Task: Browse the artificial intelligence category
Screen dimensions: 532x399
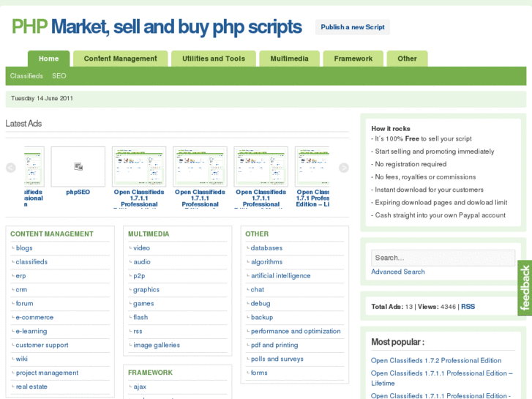Action: 280,276
